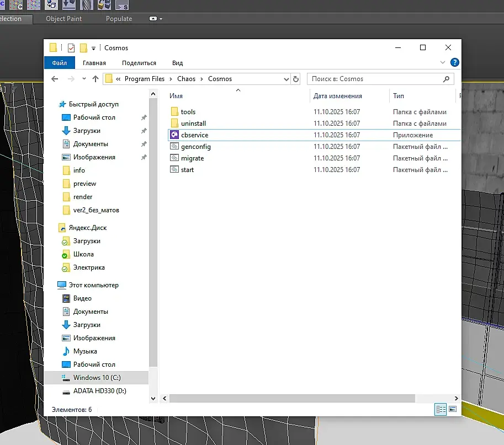Switch to the Вид ribbon tab

[177, 63]
